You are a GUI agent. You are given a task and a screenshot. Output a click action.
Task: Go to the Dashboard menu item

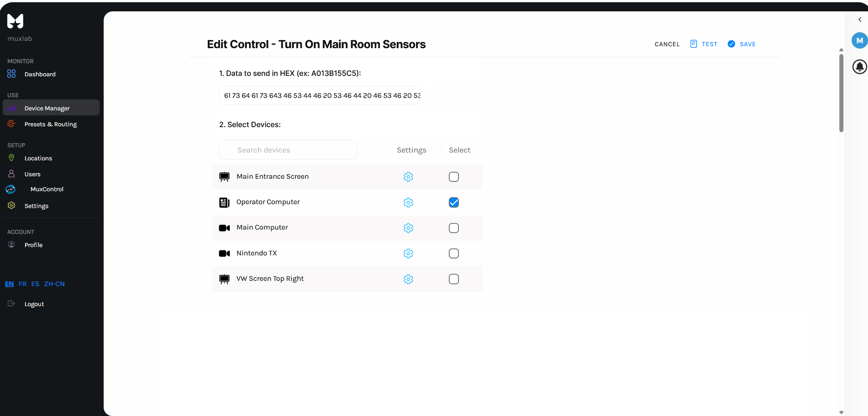pyautogui.click(x=40, y=74)
